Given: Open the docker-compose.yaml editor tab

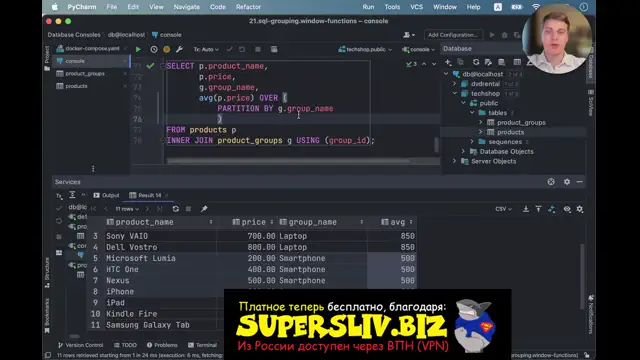Looking at the screenshot, I should (92, 49).
